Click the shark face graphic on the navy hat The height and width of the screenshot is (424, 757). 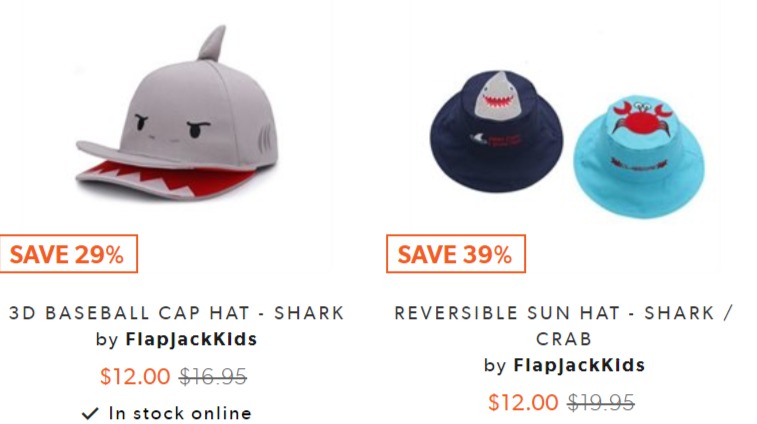click(x=498, y=97)
